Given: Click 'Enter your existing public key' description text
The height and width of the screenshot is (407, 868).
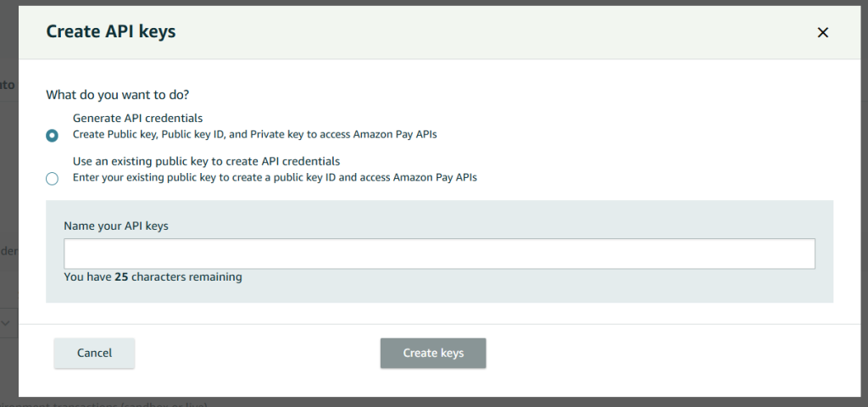Looking at the screenshot, I should (275, 177).
